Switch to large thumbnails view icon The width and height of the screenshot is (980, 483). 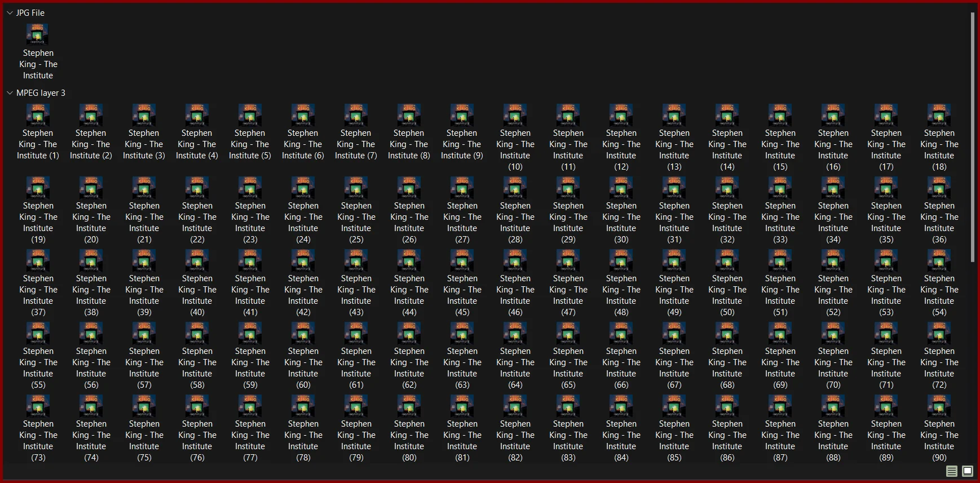[968, 471]
